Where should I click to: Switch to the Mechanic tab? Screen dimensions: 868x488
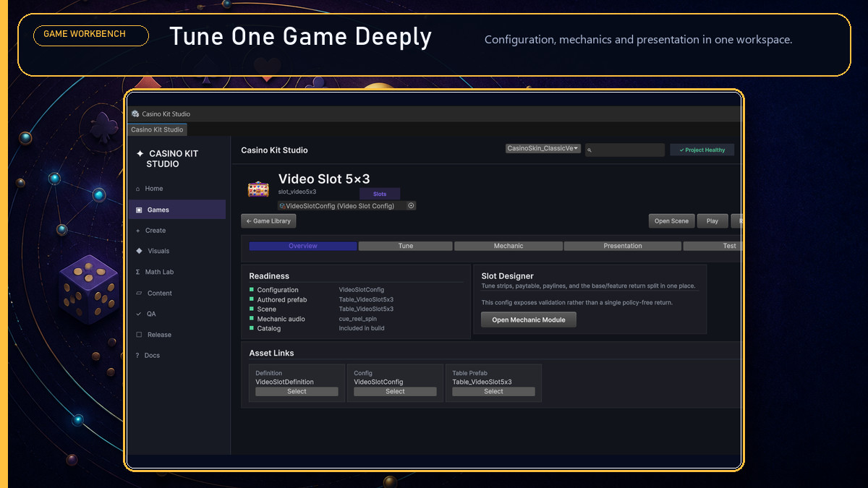pyautogui.click(x=509, y=246)
